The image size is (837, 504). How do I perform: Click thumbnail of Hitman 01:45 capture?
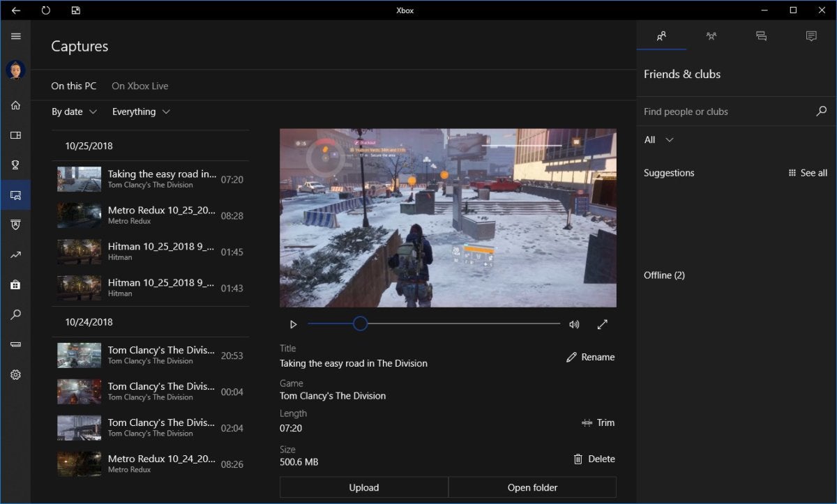click(x=80, y=252)
